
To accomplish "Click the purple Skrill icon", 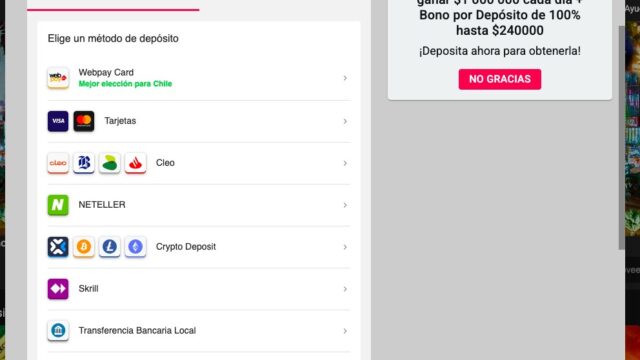I will pyautogui.click(x=58, y=289).
